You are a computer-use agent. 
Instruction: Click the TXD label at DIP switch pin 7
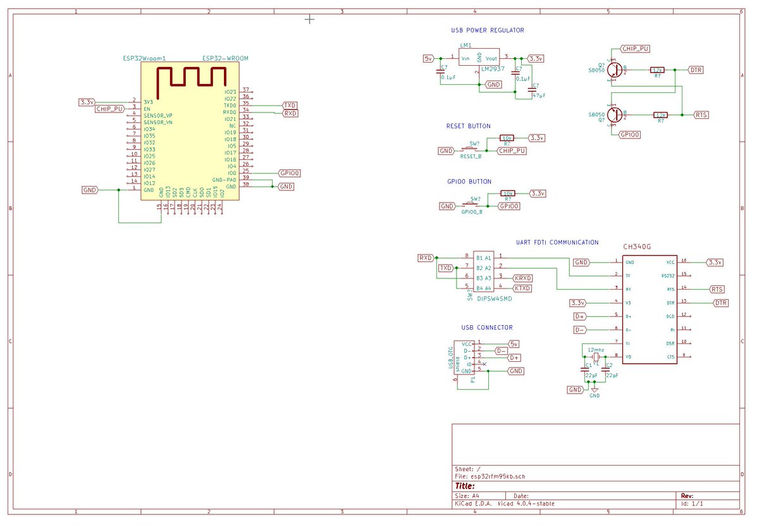447,268
